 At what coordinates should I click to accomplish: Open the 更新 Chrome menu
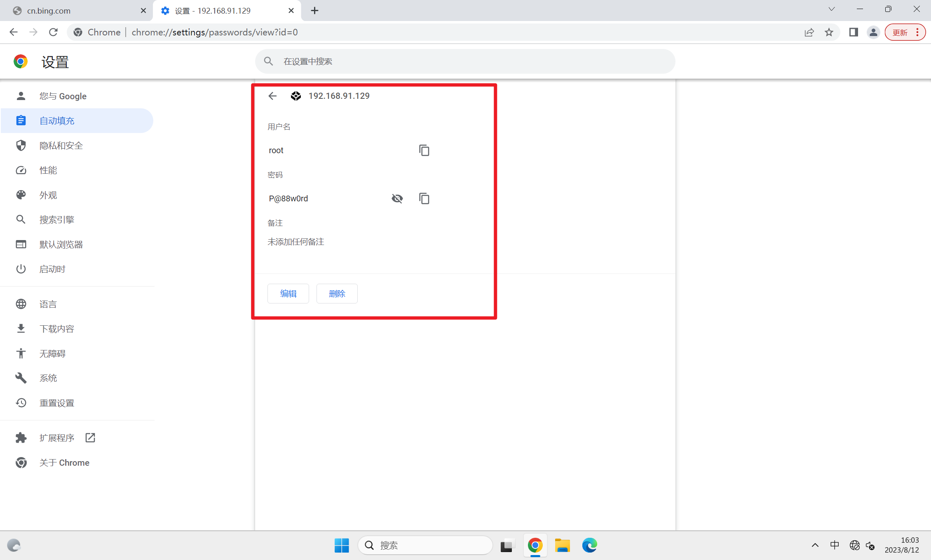pyautogui.click(x=905, y=32)
